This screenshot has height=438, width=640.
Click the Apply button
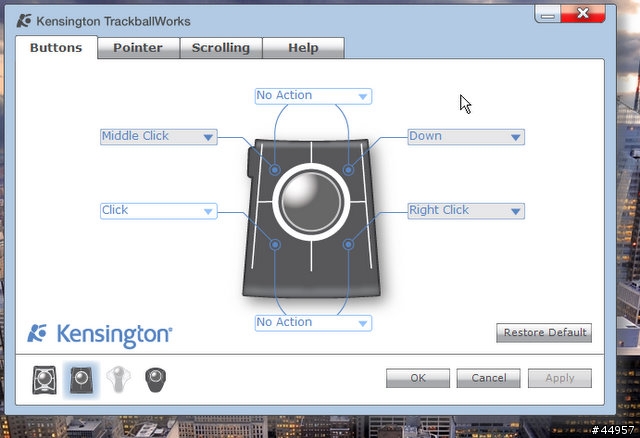560,378
